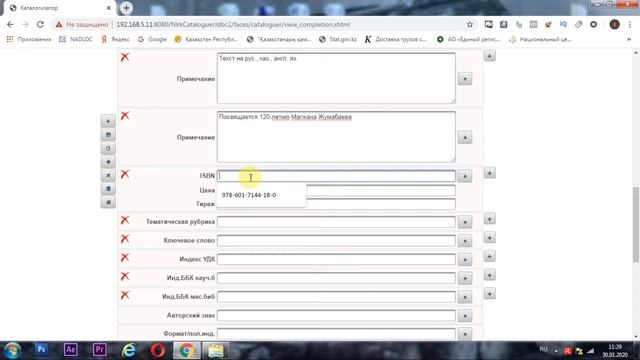640x360 pixels.
Task: Click the small button right of Инд.ББК мас.биб field
Action: [465, 297]
